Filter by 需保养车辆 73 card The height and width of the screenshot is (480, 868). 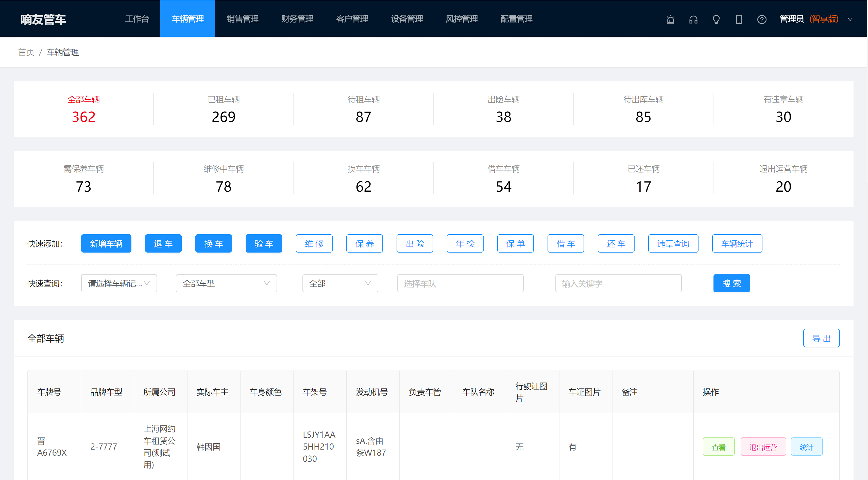[83, 179]
